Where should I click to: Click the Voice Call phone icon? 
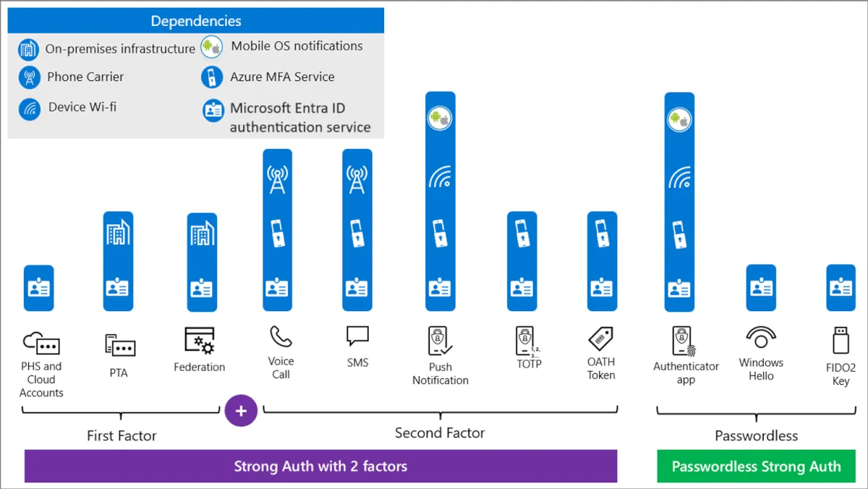click(x=281, y=337)
